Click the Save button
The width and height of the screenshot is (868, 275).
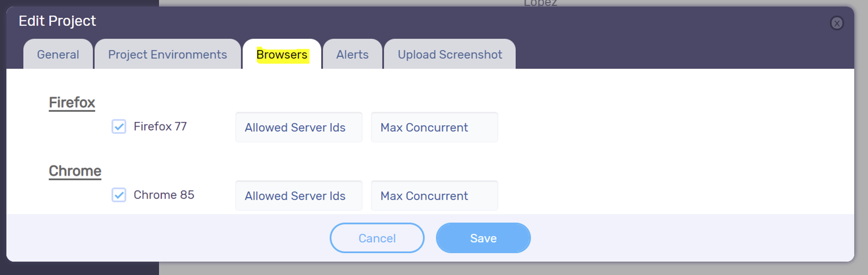pos(483,238)
